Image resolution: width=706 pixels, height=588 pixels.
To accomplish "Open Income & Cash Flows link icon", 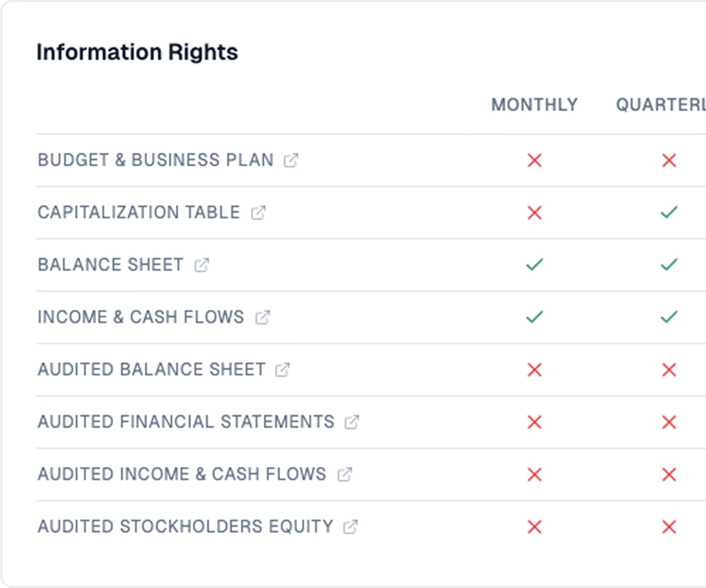I will tap(263, 317).
